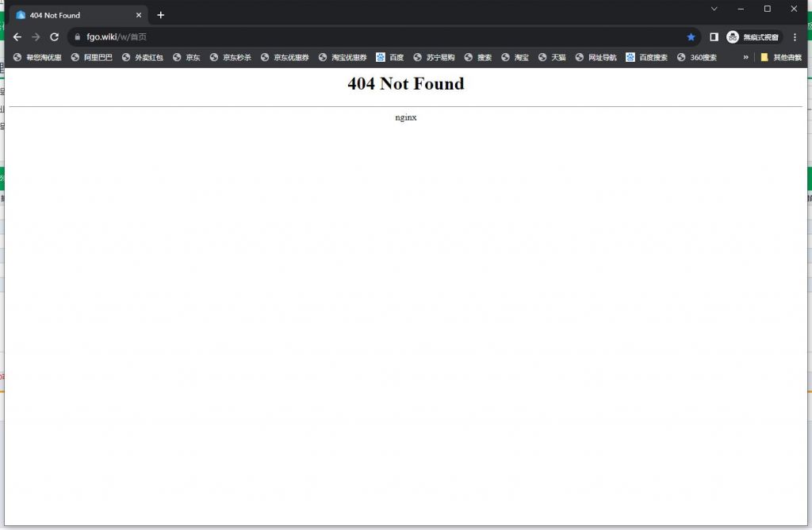Close the 404 Not Found tab

click(139, 15)
